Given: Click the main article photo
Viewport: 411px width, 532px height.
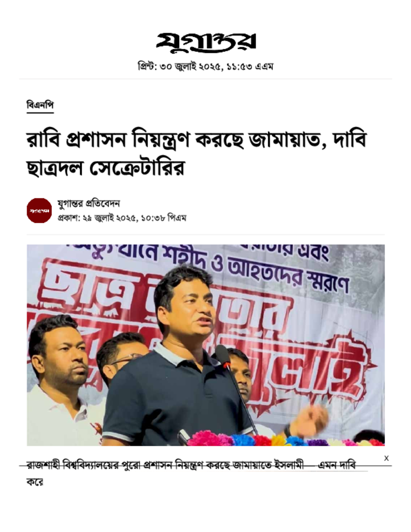Looking at the screenshot, I should tap(206, 345).
